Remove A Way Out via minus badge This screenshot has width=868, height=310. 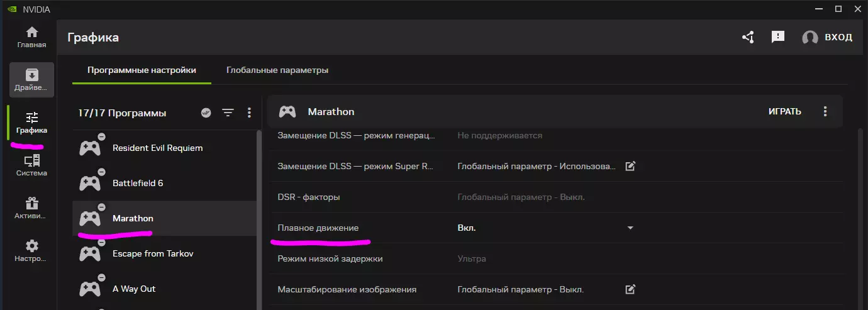pyautogui.click(x=101, y=278)
